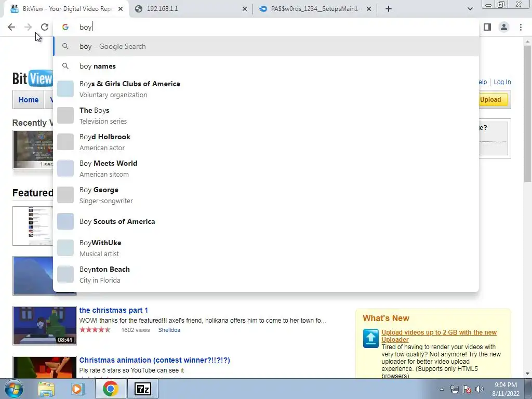532x399 pixels.
Task: Go back using the browser back arrow
Action: click(x=11, y=27)
